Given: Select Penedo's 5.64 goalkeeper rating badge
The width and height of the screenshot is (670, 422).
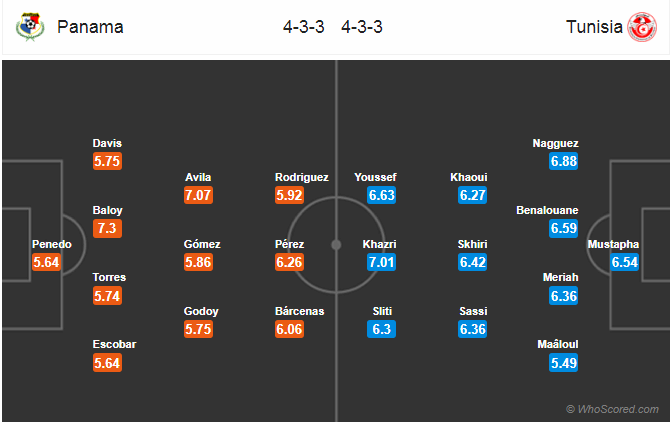Looking at the screenshot, I should 46,262.
